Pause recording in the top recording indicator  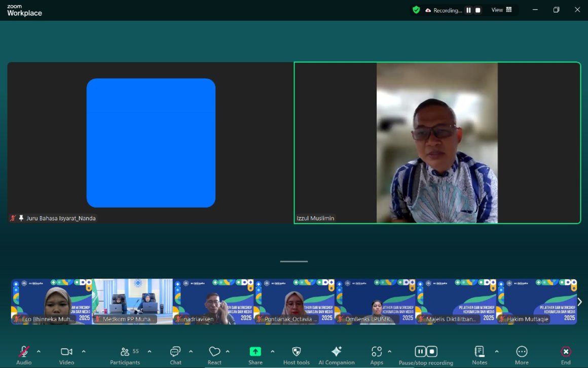point(468,10)
